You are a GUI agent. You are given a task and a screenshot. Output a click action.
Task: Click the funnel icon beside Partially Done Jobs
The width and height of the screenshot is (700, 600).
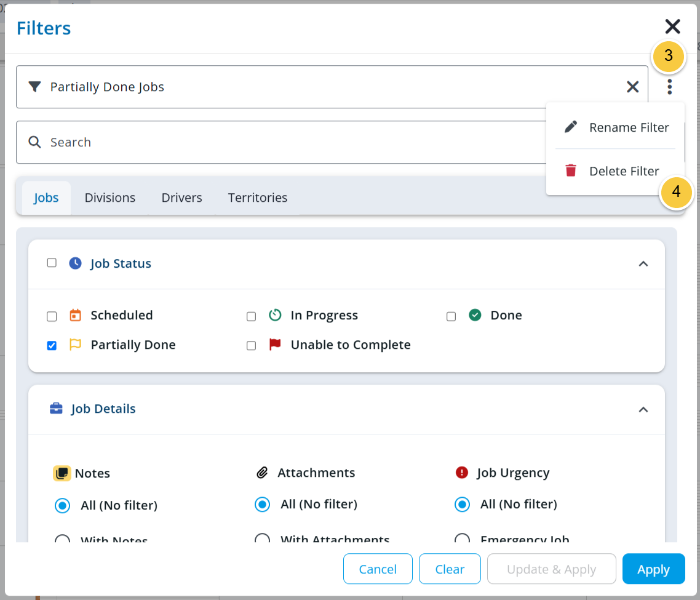pyautogui.click(x=35, y=87)
